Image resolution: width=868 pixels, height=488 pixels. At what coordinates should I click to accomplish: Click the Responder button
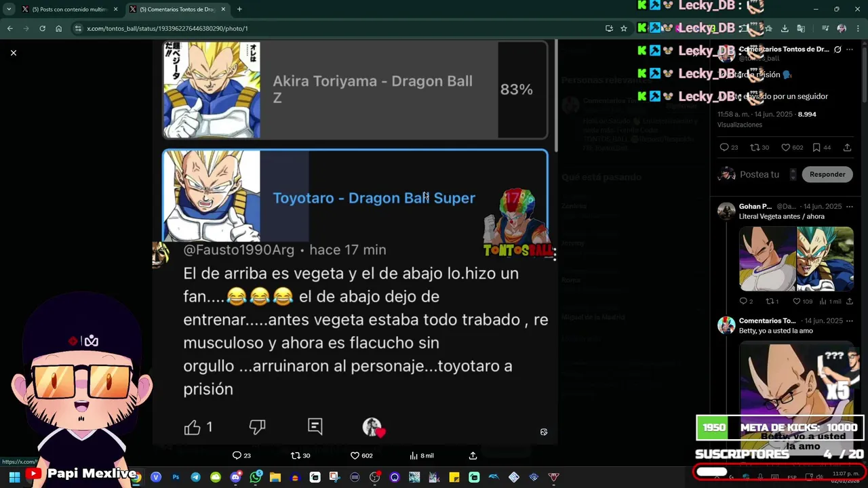827,174
